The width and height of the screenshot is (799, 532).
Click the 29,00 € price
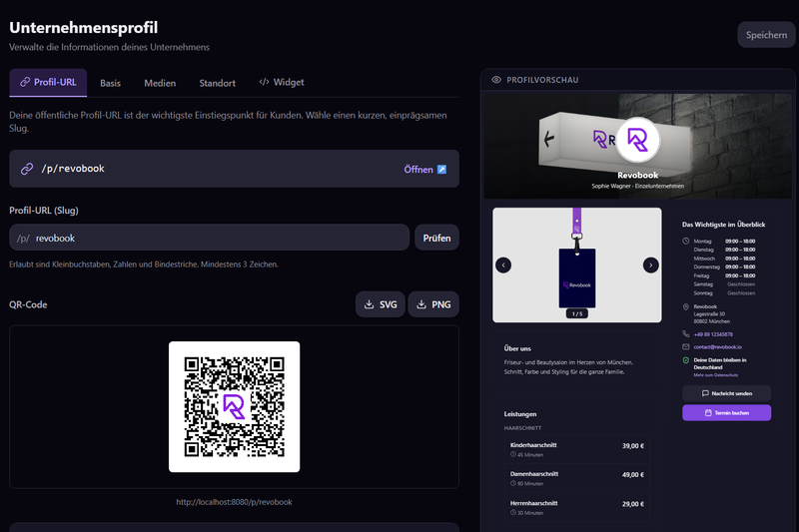(x=633, y=504)
